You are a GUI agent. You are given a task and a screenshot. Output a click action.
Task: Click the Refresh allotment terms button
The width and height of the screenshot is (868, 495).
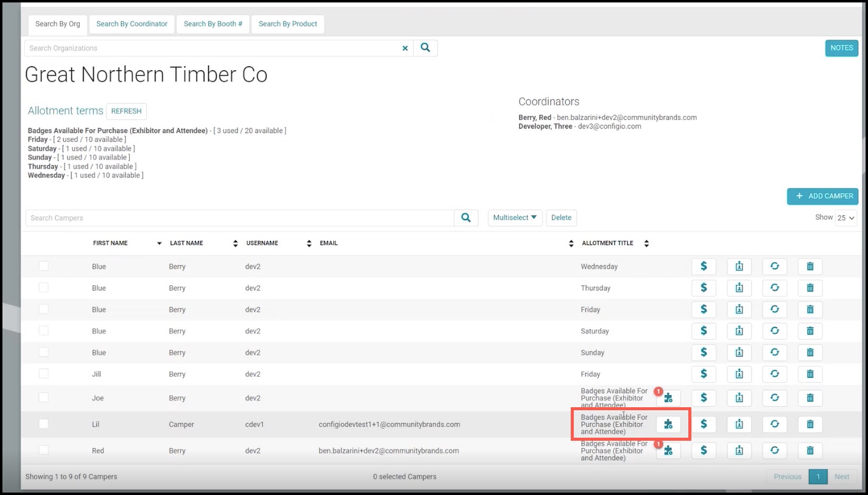pyautogui.click(x=126, y=112)
